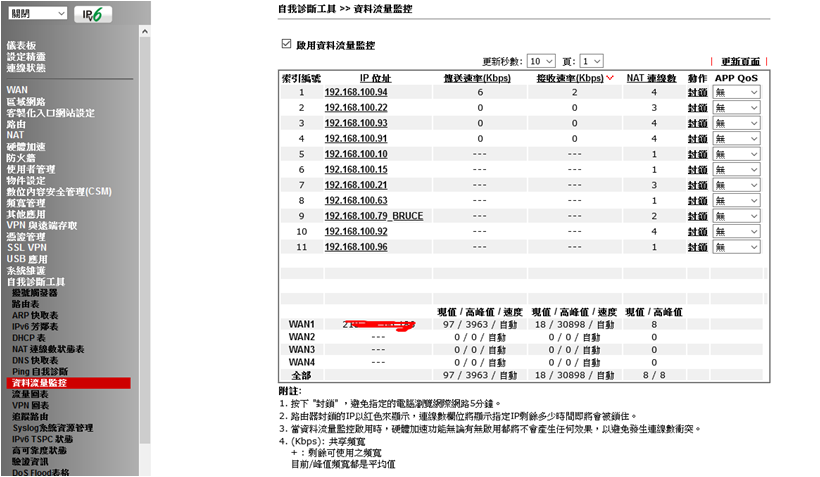Sort by 傳送速率(Kbps) column header

[x=478, y=77]
